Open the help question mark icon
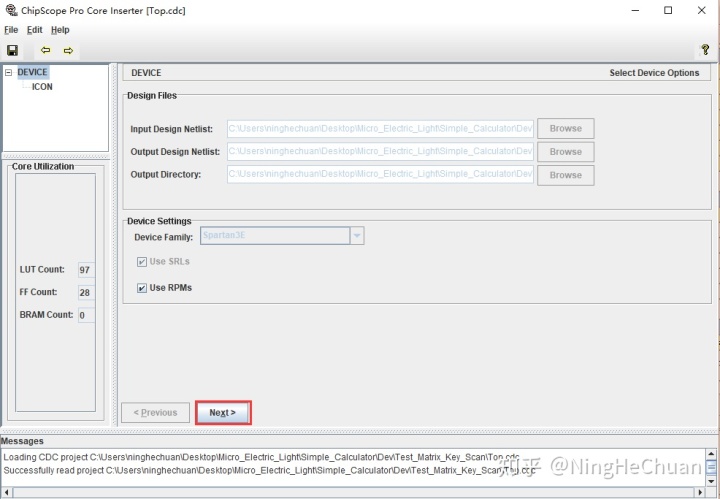Viewport: 720px width, 499px height. [x=705, y=50]
